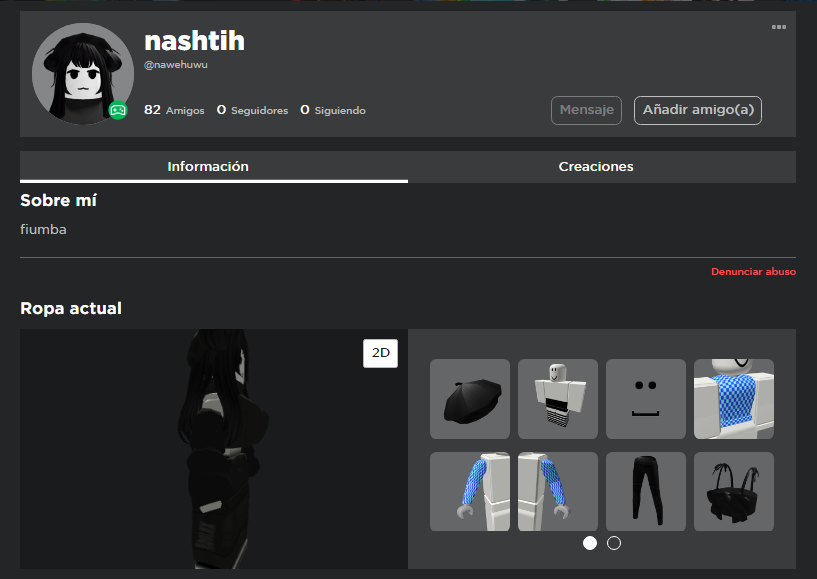This screenshot has width=817, height=579.
Task: Open the 0 Seguidores list
Action: tap(252, 110)
